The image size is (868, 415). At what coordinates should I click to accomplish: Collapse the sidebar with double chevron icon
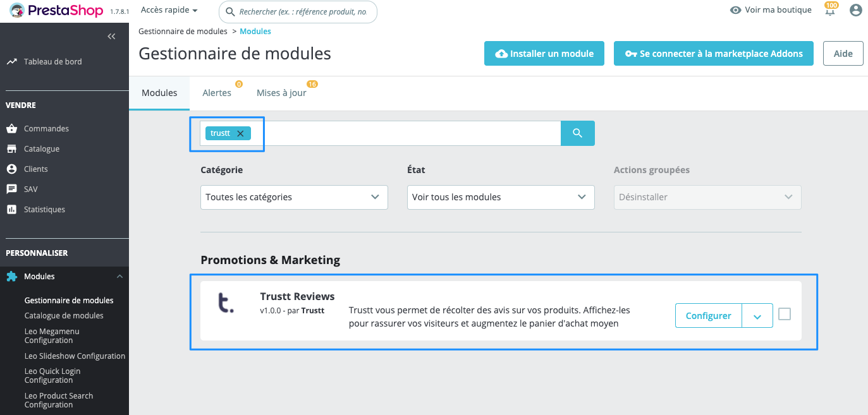tap(111, 37)
